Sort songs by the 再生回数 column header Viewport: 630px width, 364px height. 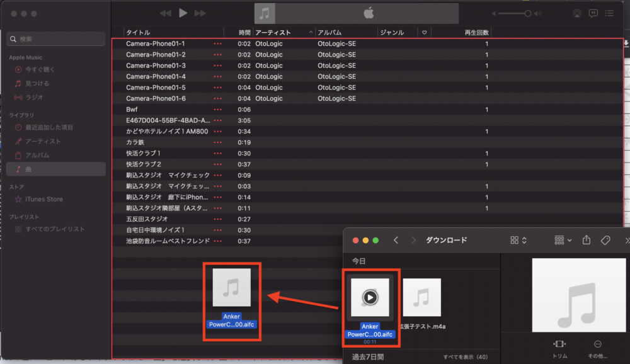476,33
